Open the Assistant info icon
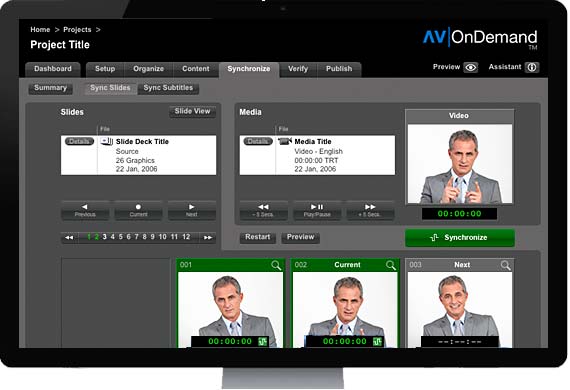The height and width of the screenshot is (390, 570). pyautogui.click(x=532, y=67)
